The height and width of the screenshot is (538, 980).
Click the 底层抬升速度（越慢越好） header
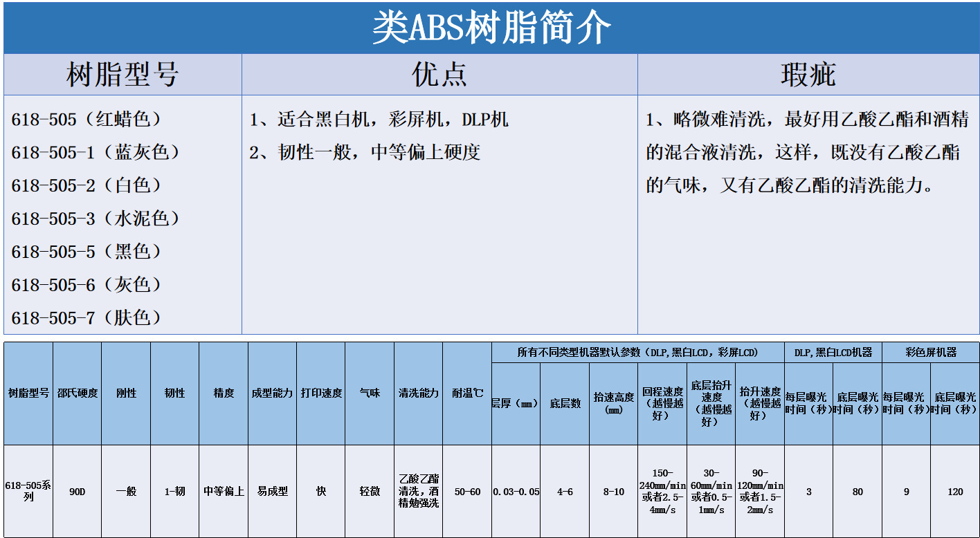click(711, 403)
